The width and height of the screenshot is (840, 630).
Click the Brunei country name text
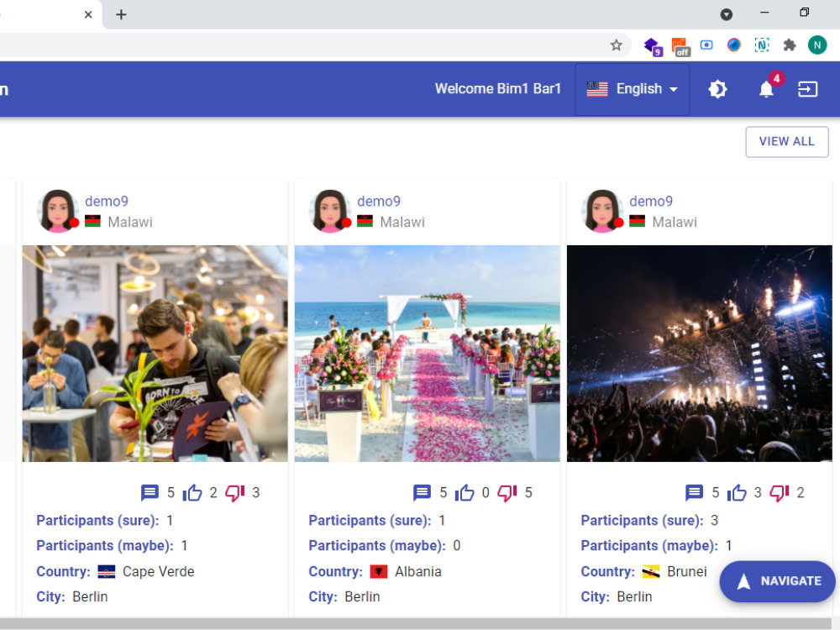coord(687,571)
